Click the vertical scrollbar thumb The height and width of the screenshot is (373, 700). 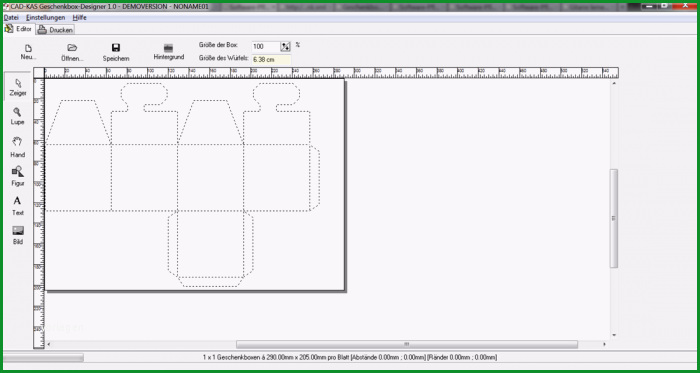point(614,218)
